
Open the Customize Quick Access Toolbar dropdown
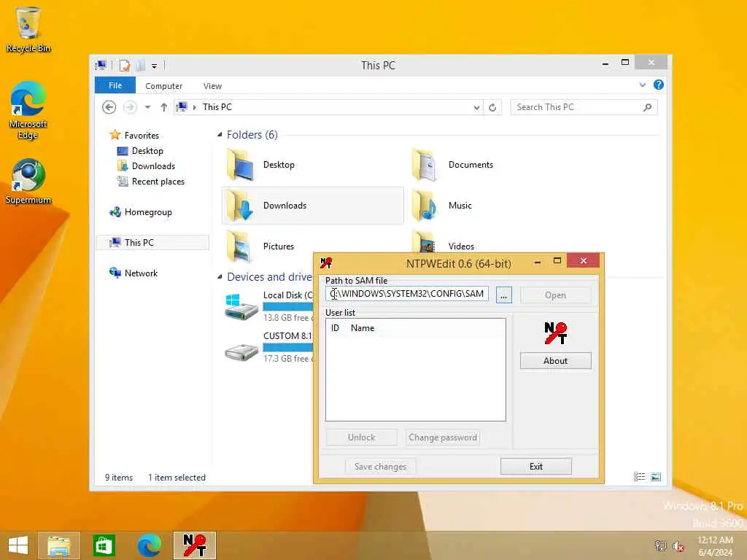pyautogui.click(x=155, y=66)
